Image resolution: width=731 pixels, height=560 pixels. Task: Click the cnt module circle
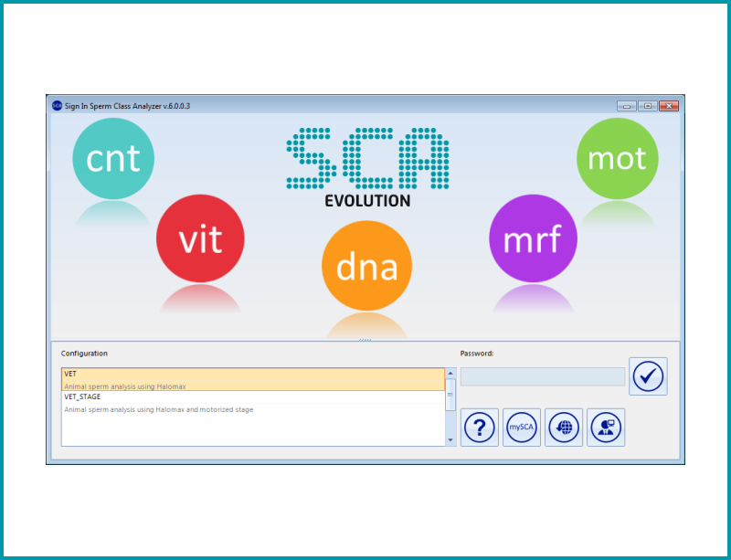pyautogui.click(x=113, y=159)
